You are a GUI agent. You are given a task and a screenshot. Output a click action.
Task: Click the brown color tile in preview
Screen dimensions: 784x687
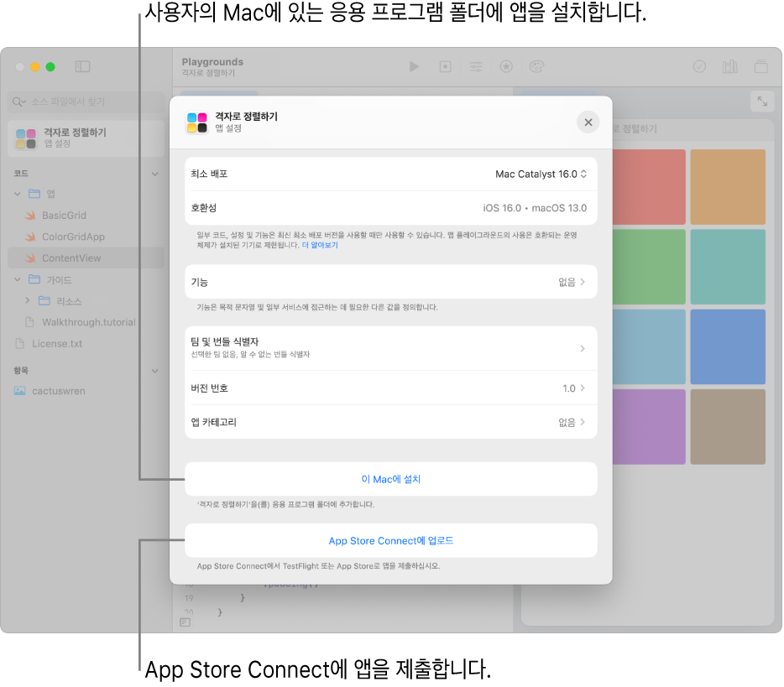728,427
